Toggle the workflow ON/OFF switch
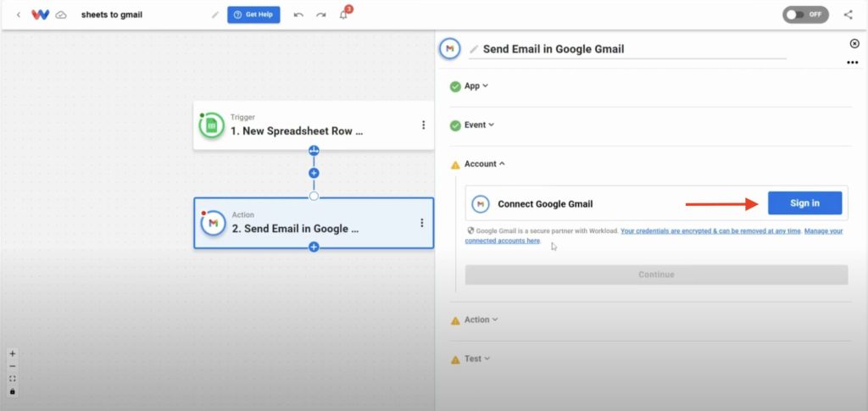Viewport: 868px width, 411px height. click(805, 15)
